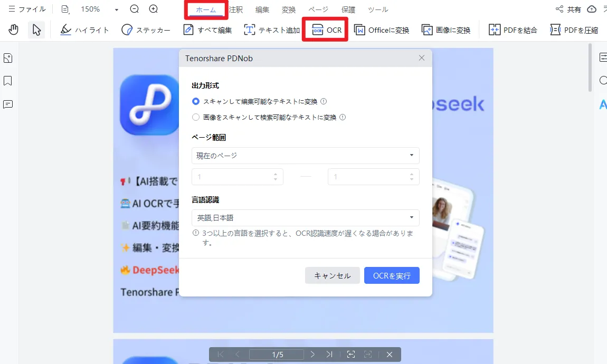Open the properties sliders icon in right sidebar

pos(603,58)
